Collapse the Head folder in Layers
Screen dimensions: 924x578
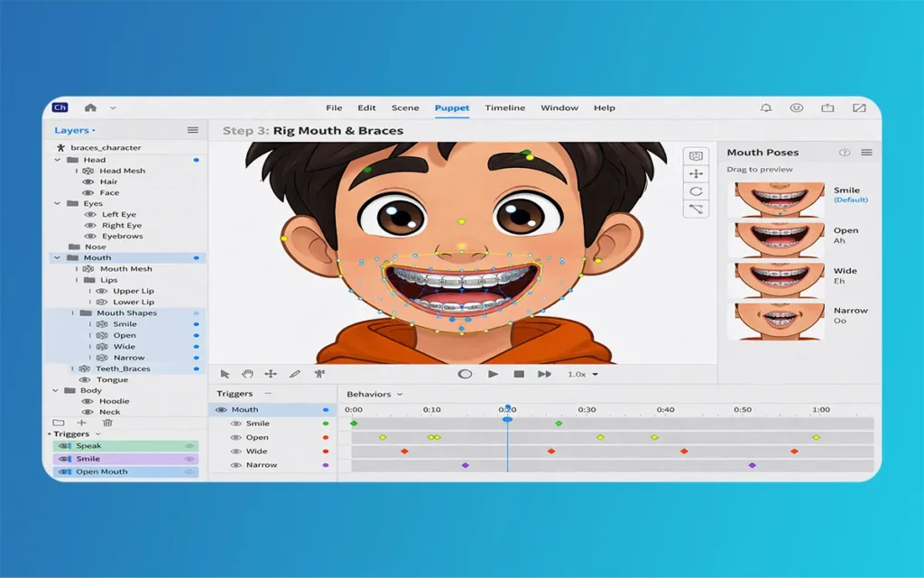click(58, 160)
